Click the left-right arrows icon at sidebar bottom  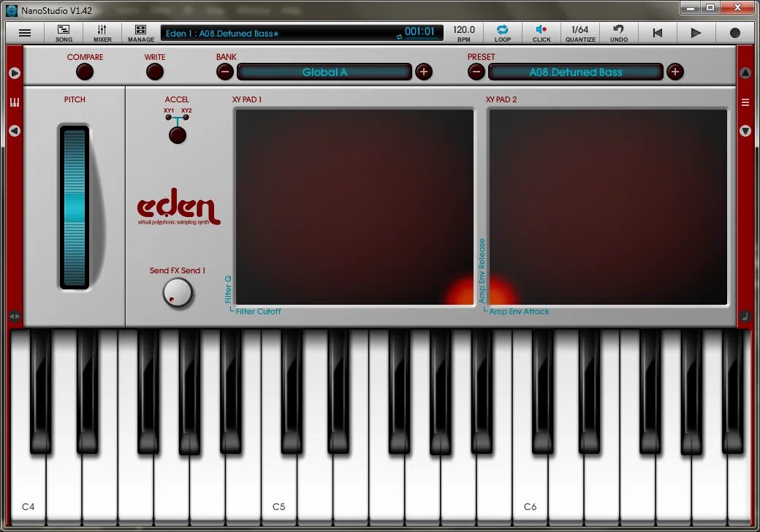15,316
